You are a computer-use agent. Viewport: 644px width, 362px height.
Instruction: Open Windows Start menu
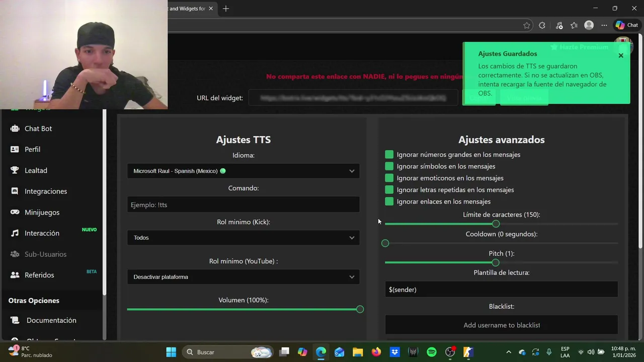(x=171, y=352)
